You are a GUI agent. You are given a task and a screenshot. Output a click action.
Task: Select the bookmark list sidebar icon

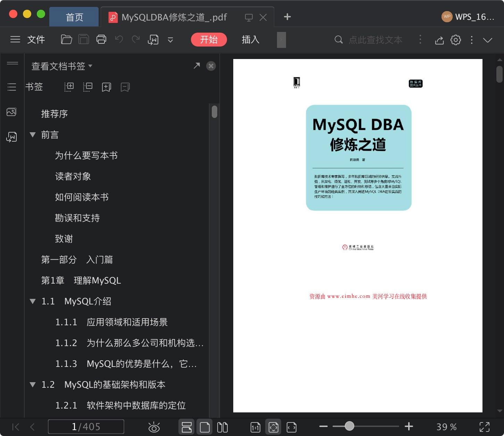(x=12, y=87)
